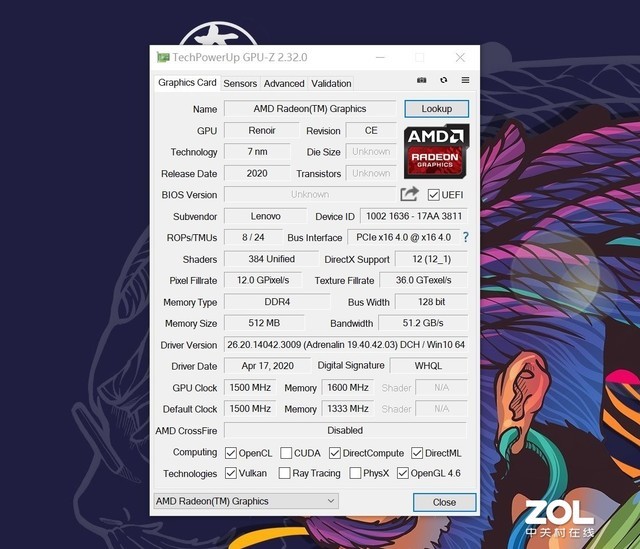Image resolution: width=640 pixels, height=549 pixels.
Task: Toggle the OpenCL checkbox
Action: [x=231, y=453]
